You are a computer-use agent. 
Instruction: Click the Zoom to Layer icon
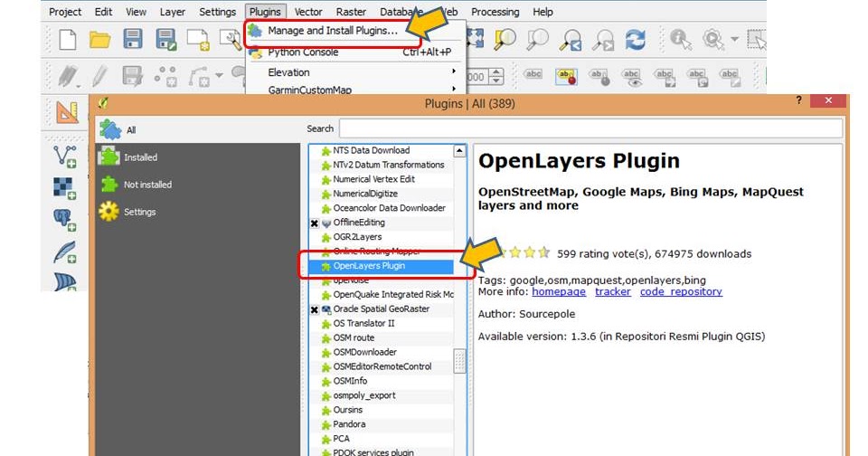pyautogui.click(x=537, y=39)
